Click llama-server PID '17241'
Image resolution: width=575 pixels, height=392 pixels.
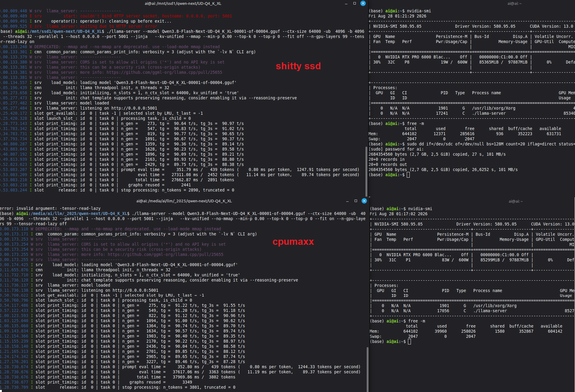(442, 113)
